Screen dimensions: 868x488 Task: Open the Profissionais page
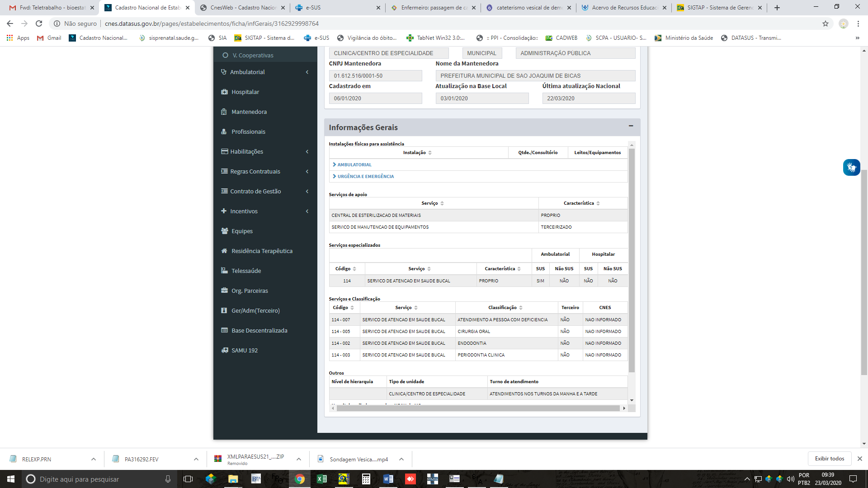pyautogui.click(x=248, y=131)
